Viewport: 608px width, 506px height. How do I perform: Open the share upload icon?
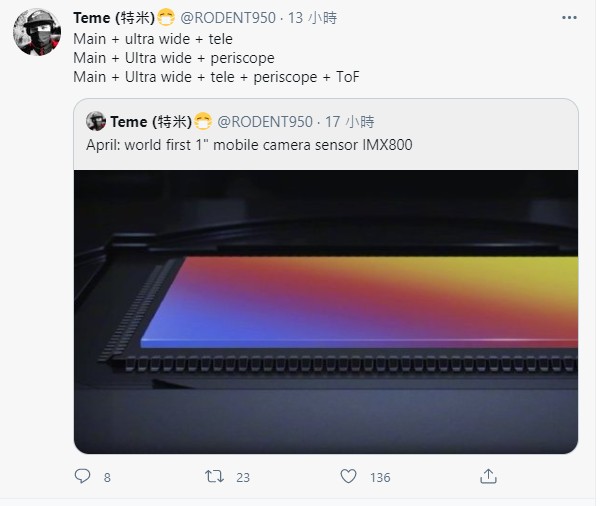click(x=488, y=476)
